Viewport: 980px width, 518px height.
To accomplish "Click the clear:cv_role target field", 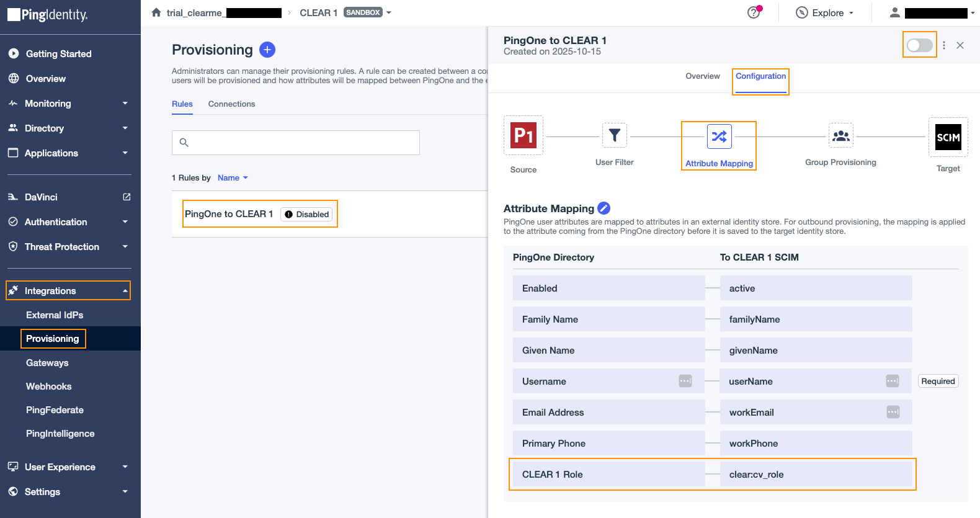I will [816, 475].
